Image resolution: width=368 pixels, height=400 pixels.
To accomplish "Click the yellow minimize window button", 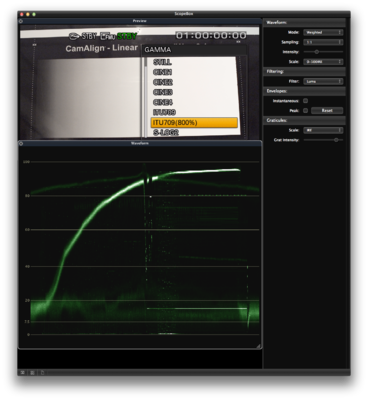I will point(28,14).
